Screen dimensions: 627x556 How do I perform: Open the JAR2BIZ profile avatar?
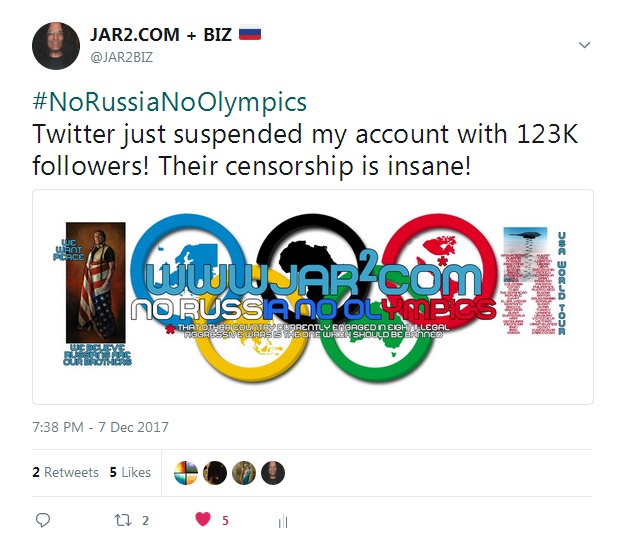click(x=56, y=46)
